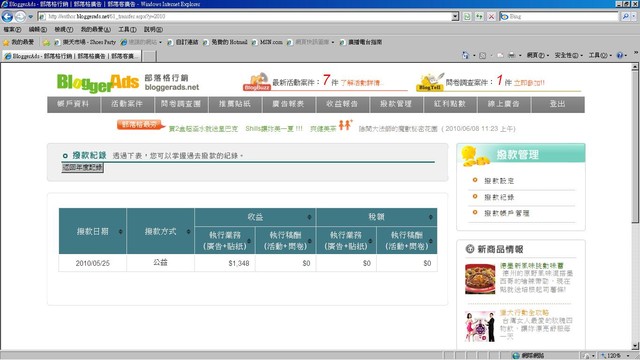The width and height of the screenshot is (640, 360).
Task: Click the BlogBuzz megaphone icon
Action: [257, 82]
